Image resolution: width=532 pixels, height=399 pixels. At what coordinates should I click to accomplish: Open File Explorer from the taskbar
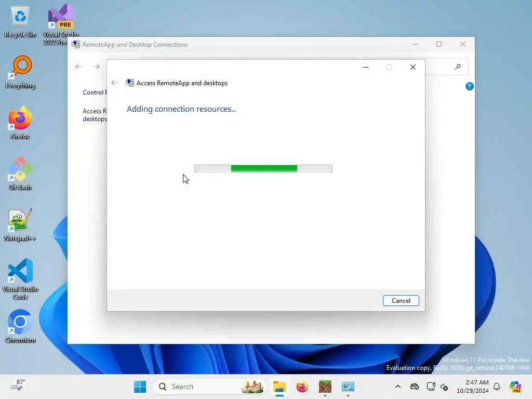(279, 387)
